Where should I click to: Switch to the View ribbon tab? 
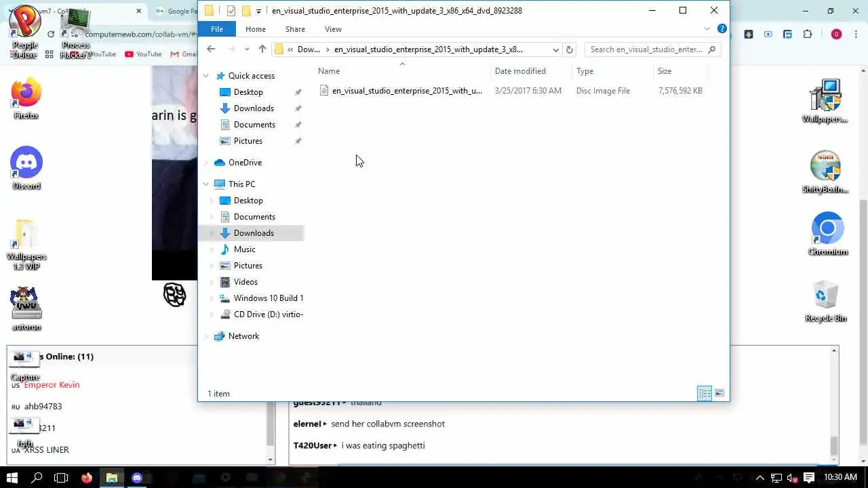coord(333,29)
